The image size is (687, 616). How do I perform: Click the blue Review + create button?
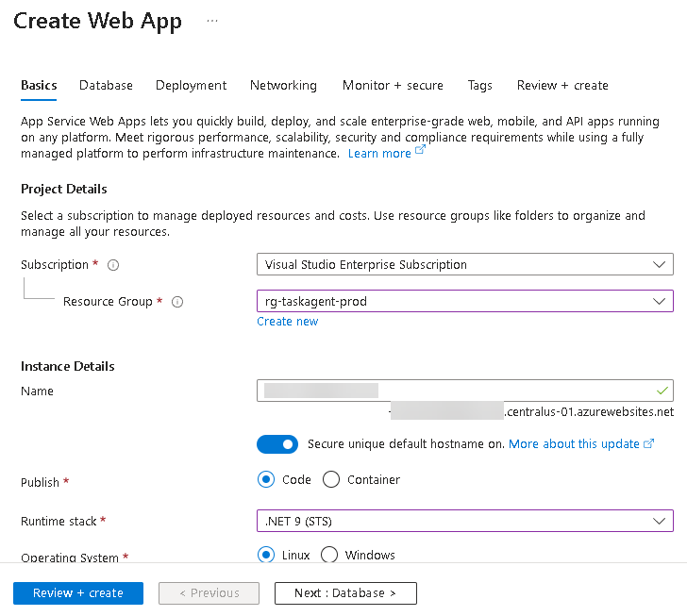click(x=78, y=593)
